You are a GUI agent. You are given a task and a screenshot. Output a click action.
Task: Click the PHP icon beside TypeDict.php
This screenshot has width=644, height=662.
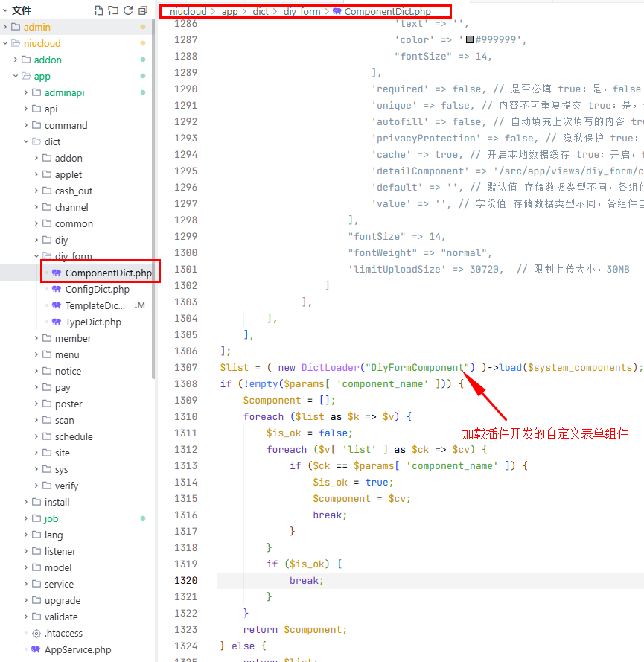pyautogui.click(x=57, y=322)
